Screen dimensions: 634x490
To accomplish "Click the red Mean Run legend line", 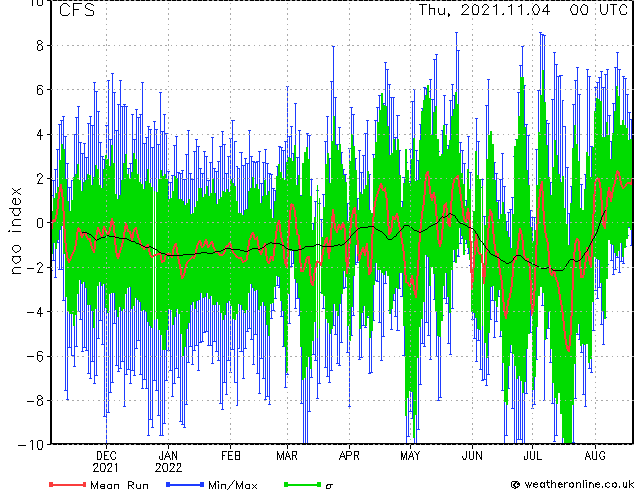I will [67, 484].
